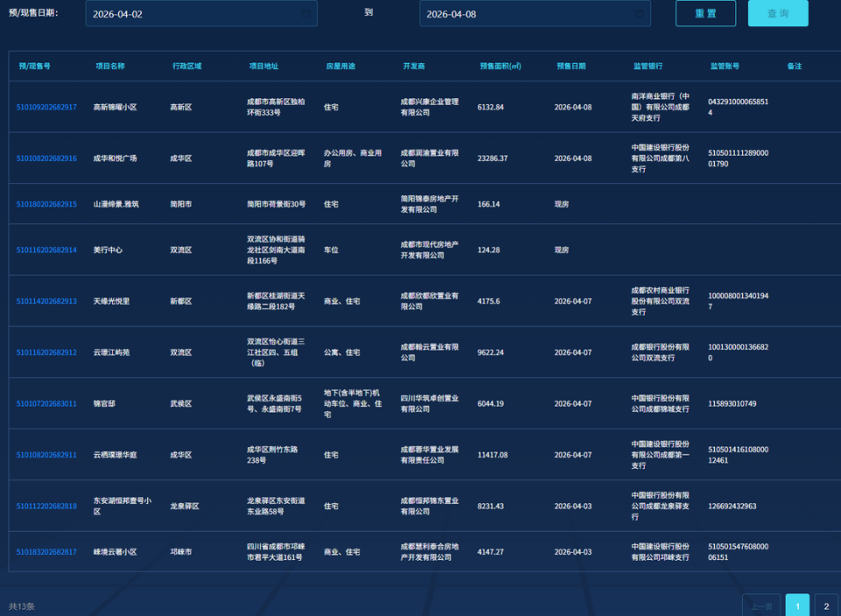
Task: Select project name 锦官邸
Action: 104,404
